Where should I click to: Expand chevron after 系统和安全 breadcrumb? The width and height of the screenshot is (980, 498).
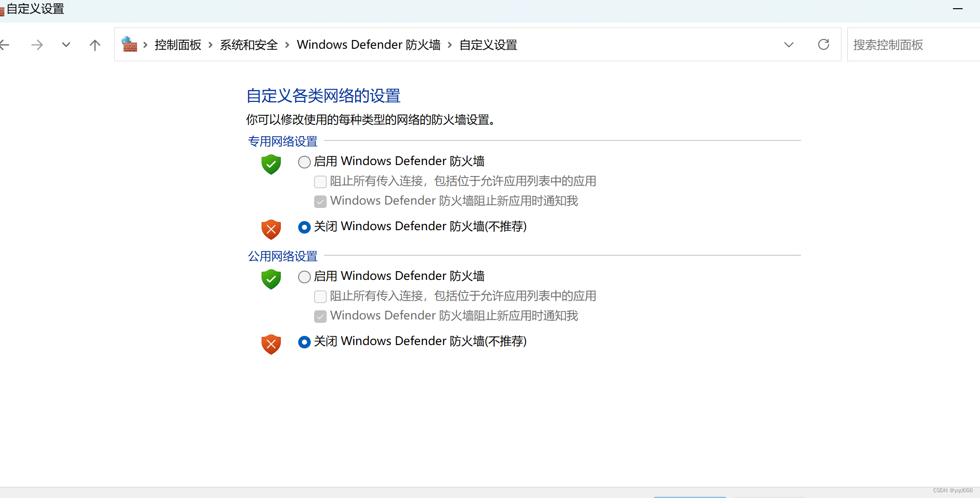coord(287,45)
